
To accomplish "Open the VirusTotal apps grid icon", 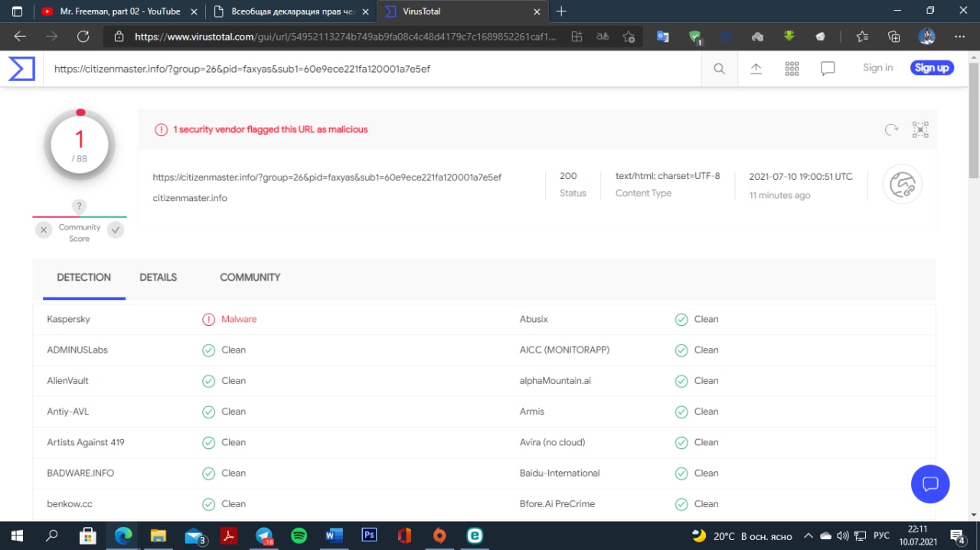I will pyautogui.click(x=792, y=68).
